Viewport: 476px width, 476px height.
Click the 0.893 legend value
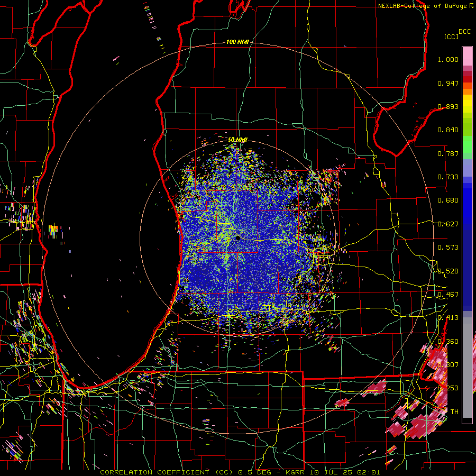coord(448,106)
